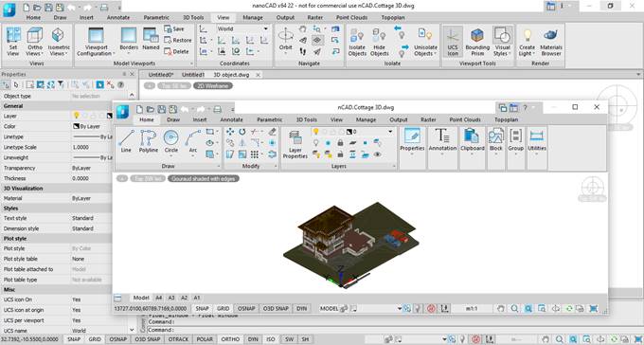This screenshot has width=644, height=345.
Task: Open the m1:1 scale dropdown in floating window
Action: (x=473, y=308)
